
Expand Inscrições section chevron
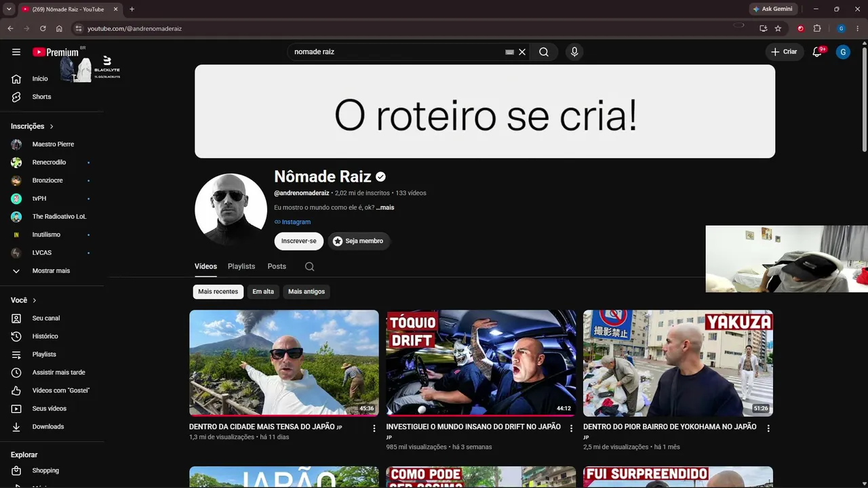[52, 127]
